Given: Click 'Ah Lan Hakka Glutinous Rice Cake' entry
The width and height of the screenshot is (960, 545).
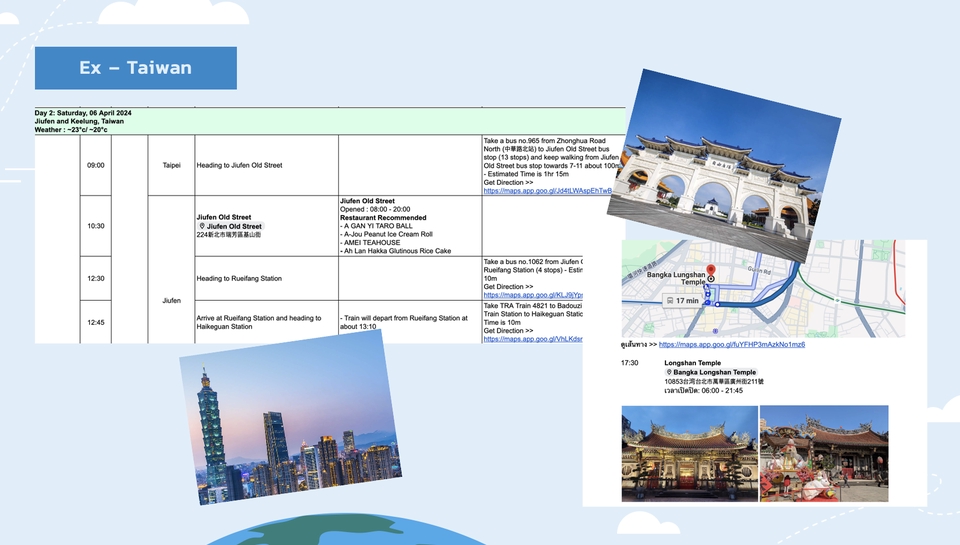Looking at the screenshot, I should pyautogui.click(x=396, y=251).
